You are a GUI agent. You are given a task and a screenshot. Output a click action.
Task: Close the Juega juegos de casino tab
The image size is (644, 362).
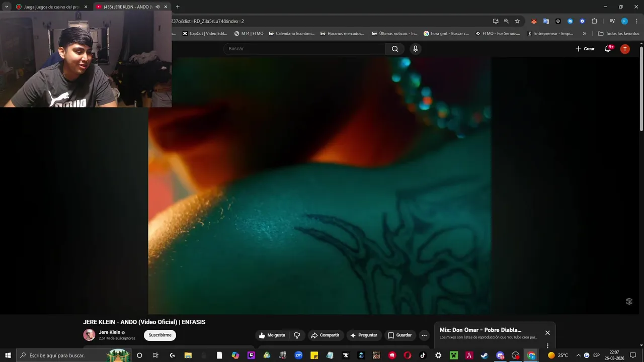pos(86,7)
